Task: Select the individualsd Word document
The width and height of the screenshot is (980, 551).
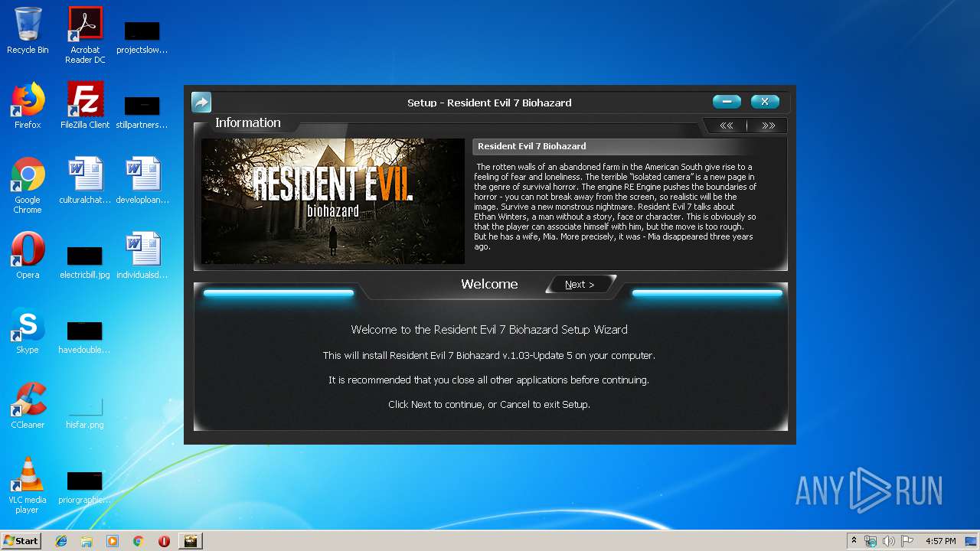Action: coord(142,256)
